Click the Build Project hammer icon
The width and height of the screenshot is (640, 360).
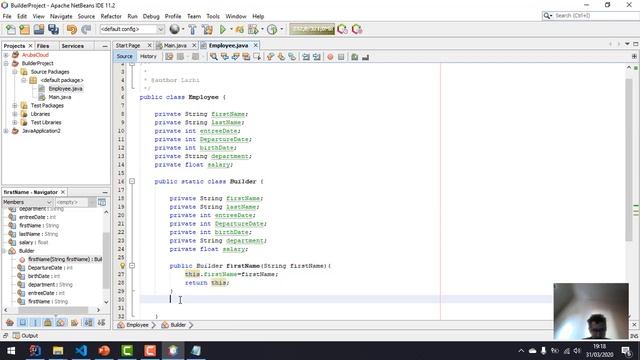click(x=193, y=29)
